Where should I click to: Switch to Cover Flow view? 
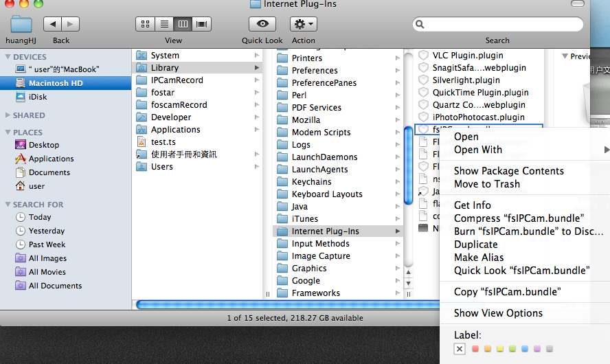(201, 24)
